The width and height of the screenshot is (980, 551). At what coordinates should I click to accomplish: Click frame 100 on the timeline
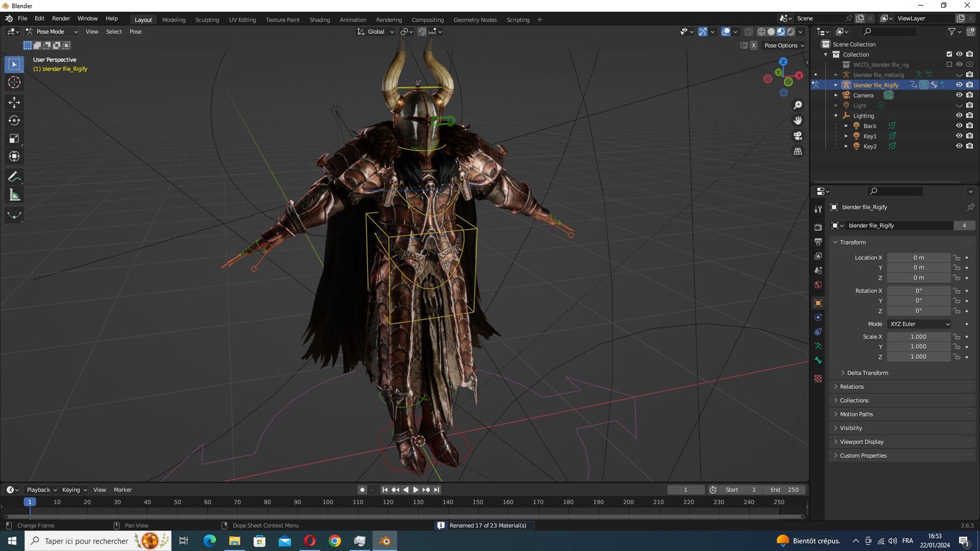(x=328, y=502)
